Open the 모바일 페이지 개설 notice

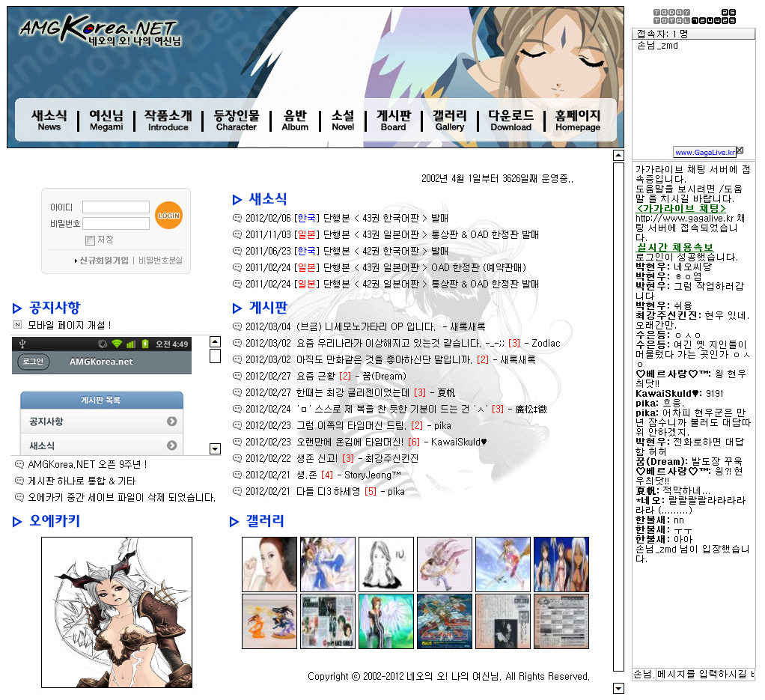point(70,326)
